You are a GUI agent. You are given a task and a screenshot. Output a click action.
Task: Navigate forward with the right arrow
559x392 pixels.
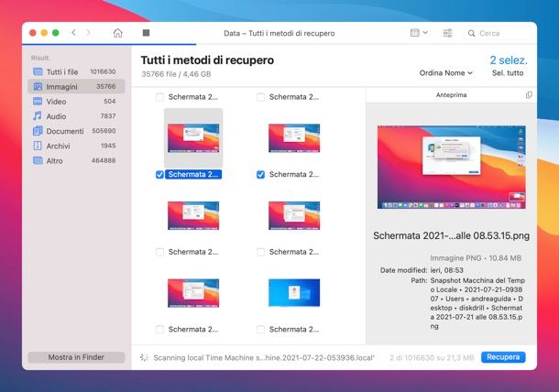coord(88,33)
